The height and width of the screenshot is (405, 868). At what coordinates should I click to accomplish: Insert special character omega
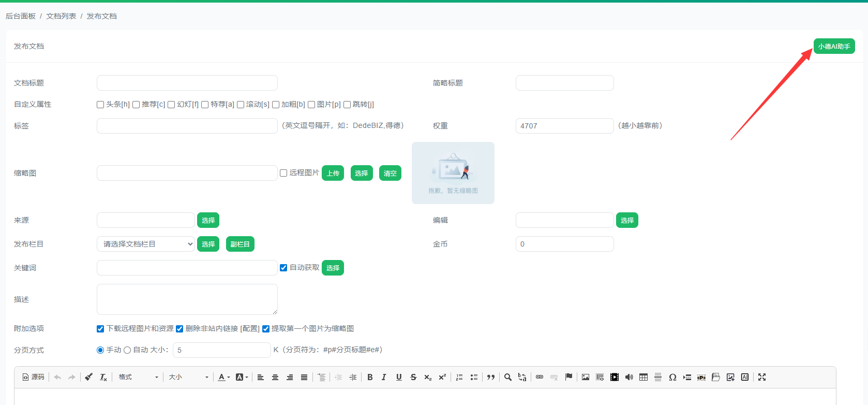672,377
